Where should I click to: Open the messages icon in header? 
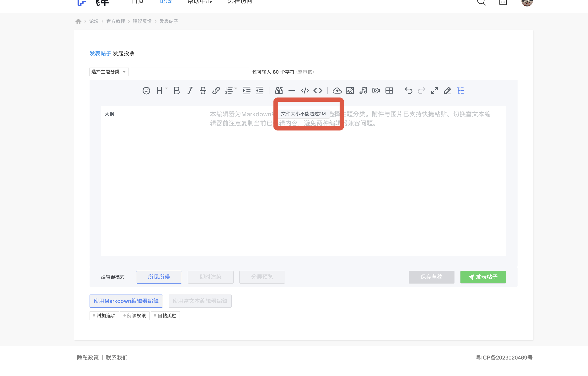tap(503, 2)
